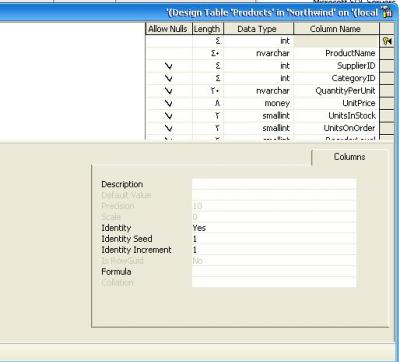Image resolution: width=400 pixels, height=362 pixels.
Task: Open data type dropdown for UnitsInStock smallint
Action: pyautogui.click(x=258, y=116)
